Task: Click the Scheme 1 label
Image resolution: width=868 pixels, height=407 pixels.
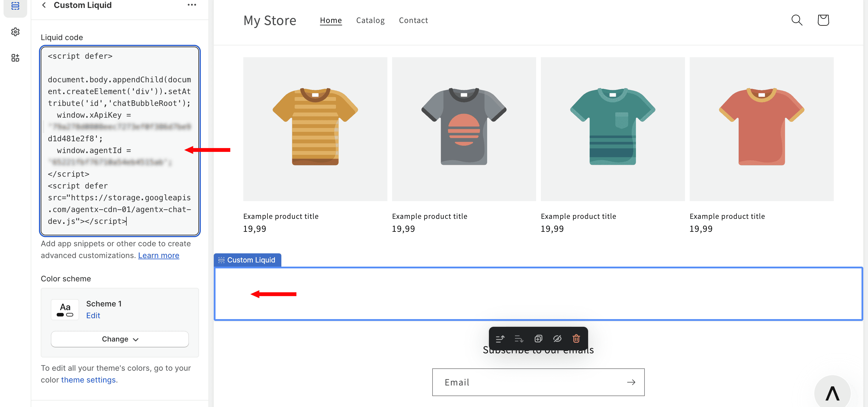Action: click(x=104, y=304)
